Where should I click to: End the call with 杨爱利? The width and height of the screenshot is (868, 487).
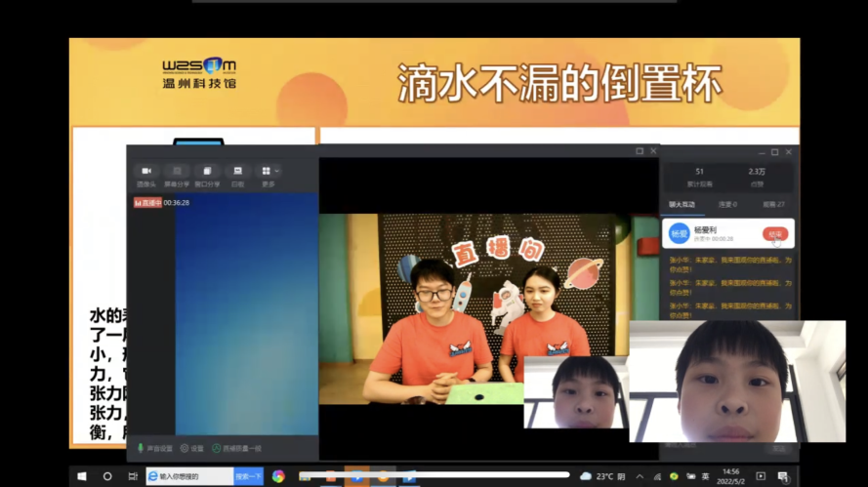click(x=774, y=234)
